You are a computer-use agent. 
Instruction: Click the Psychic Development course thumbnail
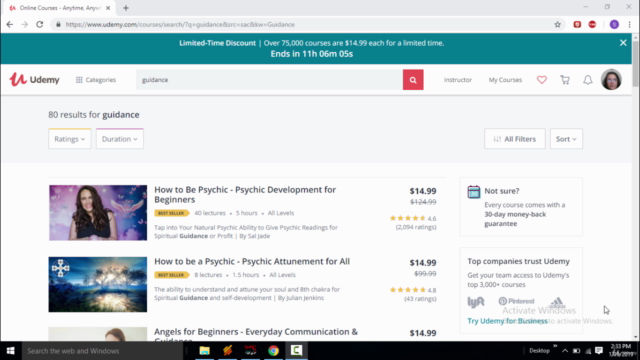(x=98, y=213)
